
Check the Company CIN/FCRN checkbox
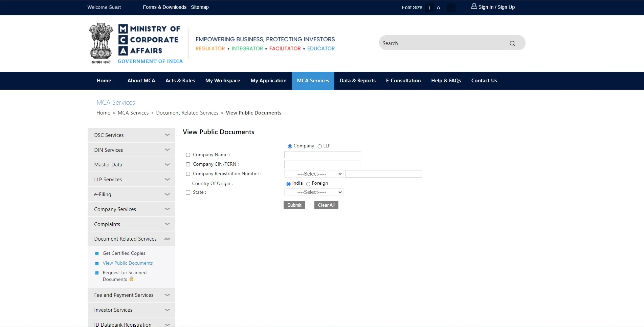click(188, 164)
